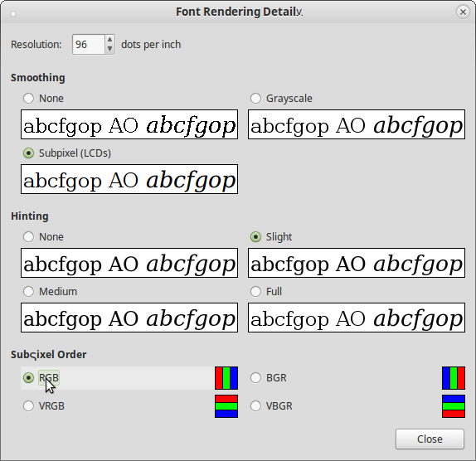The image size is (476, 461).
Task: Click the Slight hinting font preview
Action: tap(357, 263)
